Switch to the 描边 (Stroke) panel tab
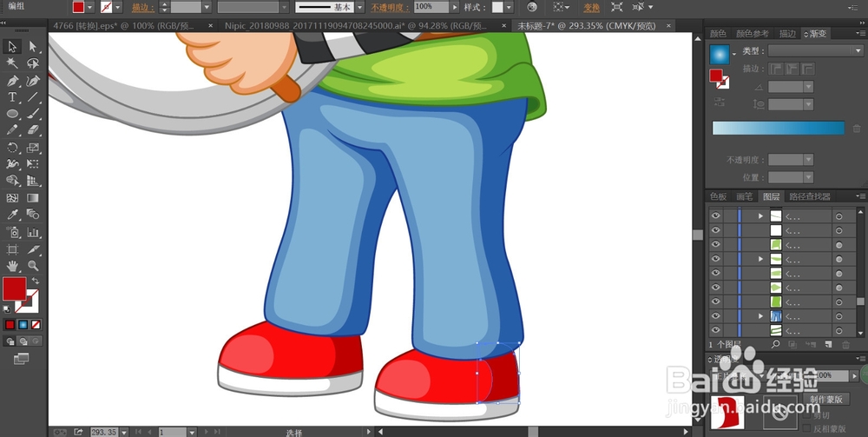 (x=787, y=33)
